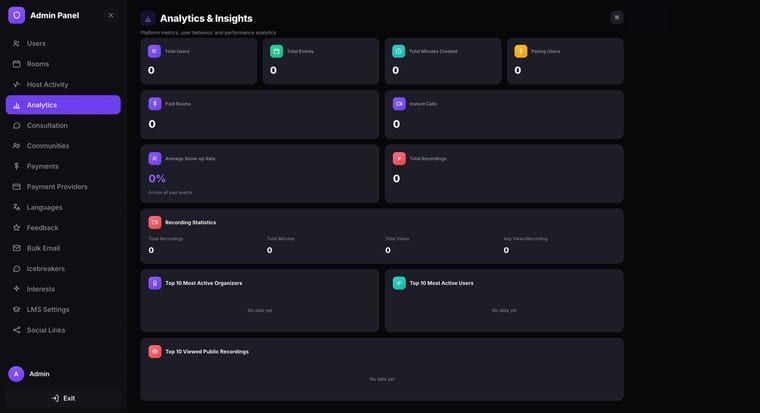Click the teal clock Total Minutes Created icon
The width and height of the screenshot is (760, 413).
tap(398, 51)
